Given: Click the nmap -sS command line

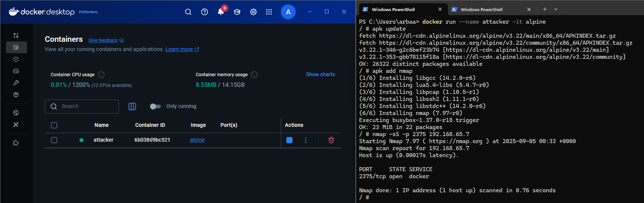Looking at the screenshot, I should click(x=414, y=134).
